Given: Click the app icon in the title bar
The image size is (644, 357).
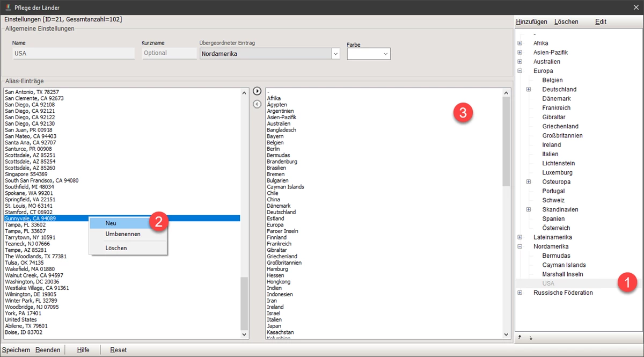Looking at the screenshot, I should (x=8, y=8).
